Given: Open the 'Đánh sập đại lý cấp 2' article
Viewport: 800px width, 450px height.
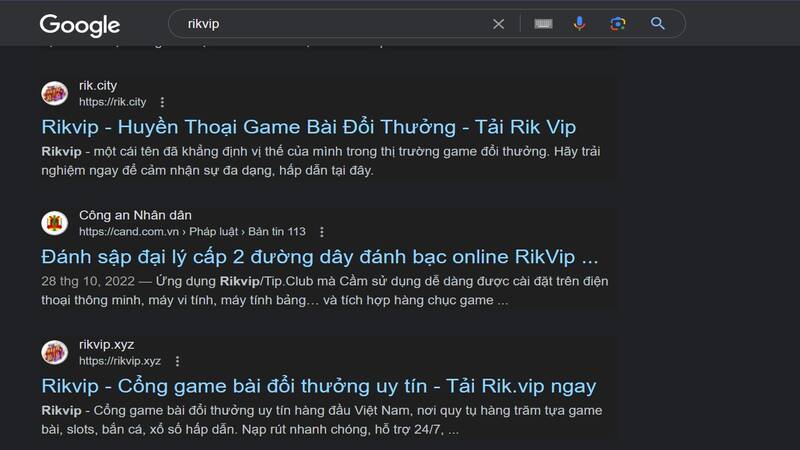Looking at the screenshot, I should (x=320, y=255).
